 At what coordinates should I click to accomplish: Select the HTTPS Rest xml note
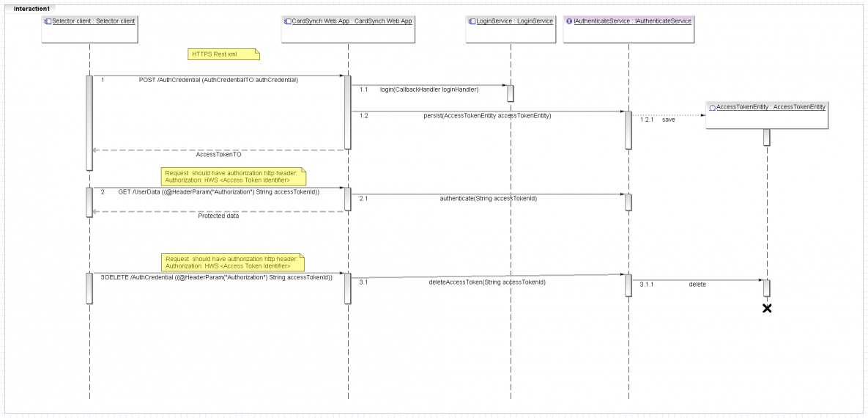[223, 54]
